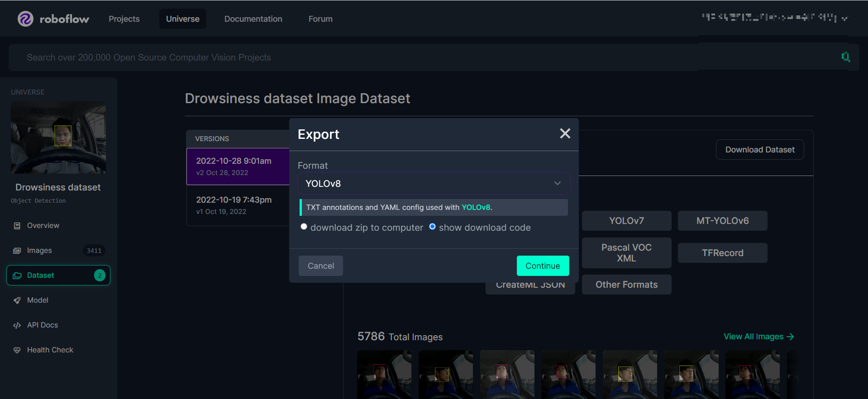The height and width of the screenshot is (399, 868).
Task: Close the Export dialog with X
Action: pos(565,133)
